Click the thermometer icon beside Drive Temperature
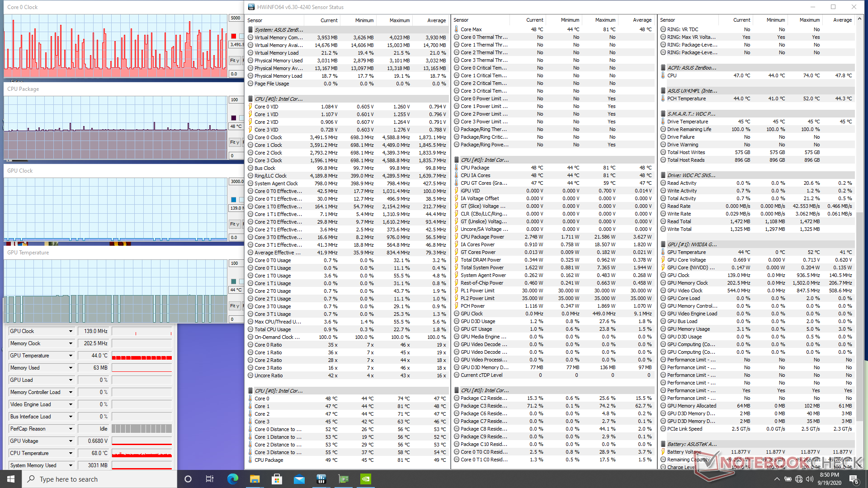The image size is (868, 488). (663, 122)
